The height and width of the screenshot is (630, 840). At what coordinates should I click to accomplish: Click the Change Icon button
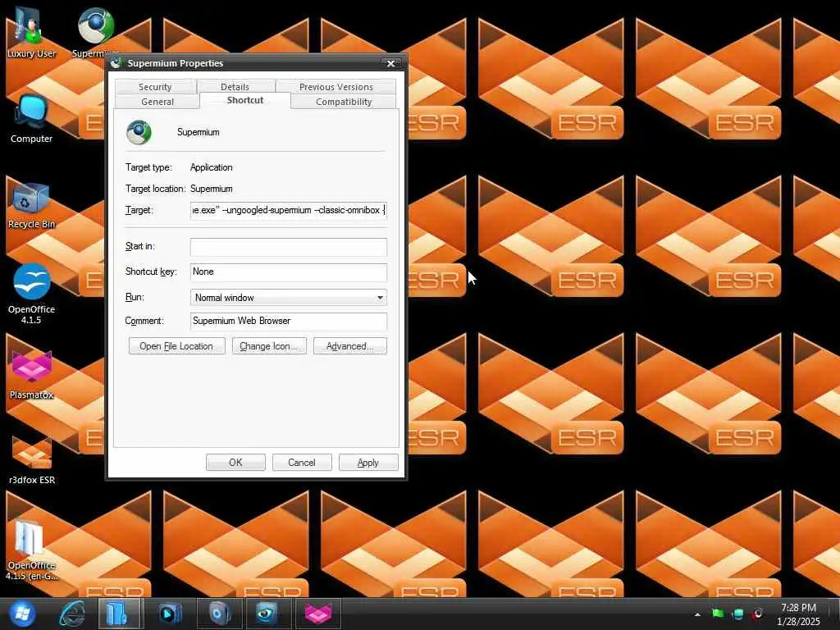tap(269, 346)
